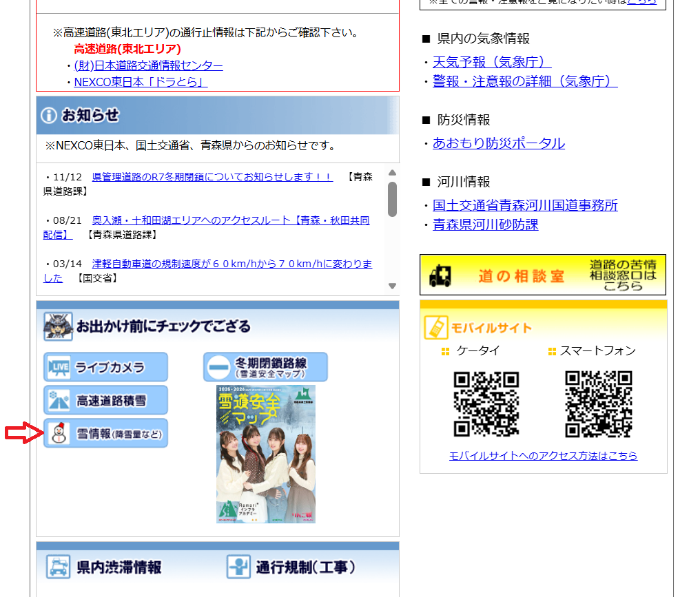The width and height of the screenshot is (700, 597).
Task: Open 雪情報 snowman icon button
Action: point(105,433)
